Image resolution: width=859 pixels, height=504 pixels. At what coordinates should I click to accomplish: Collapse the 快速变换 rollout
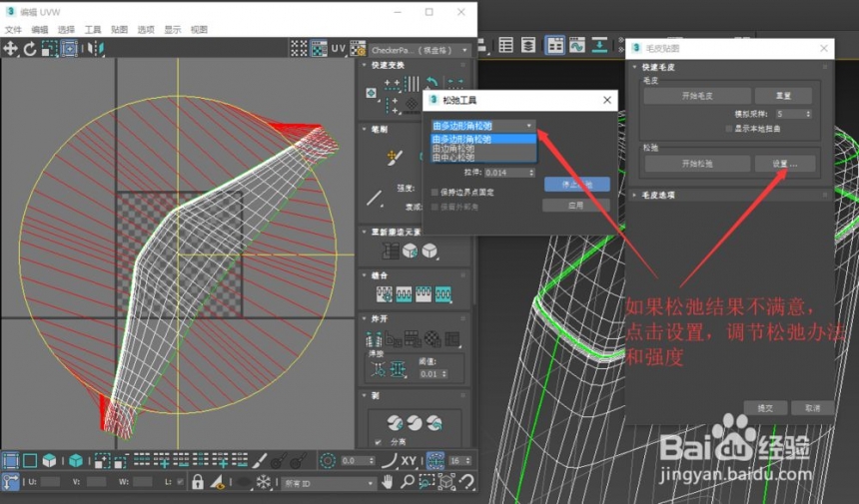pos(365,65)
